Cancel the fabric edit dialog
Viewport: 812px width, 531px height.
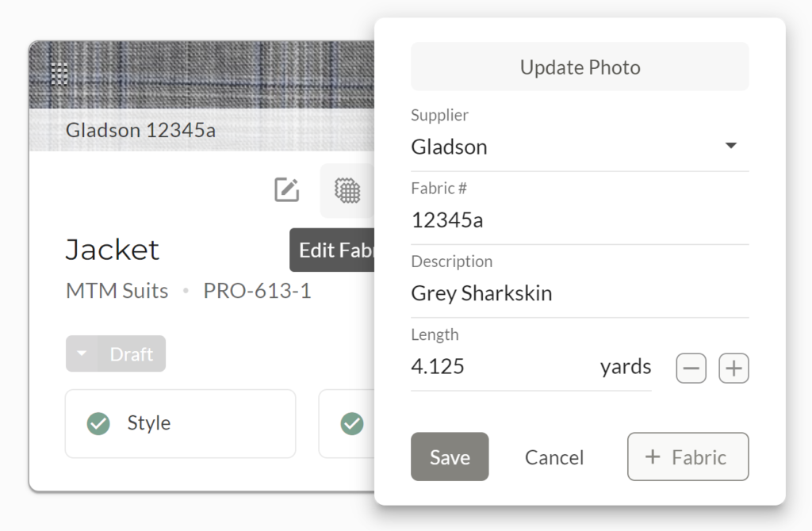point(554,457)
